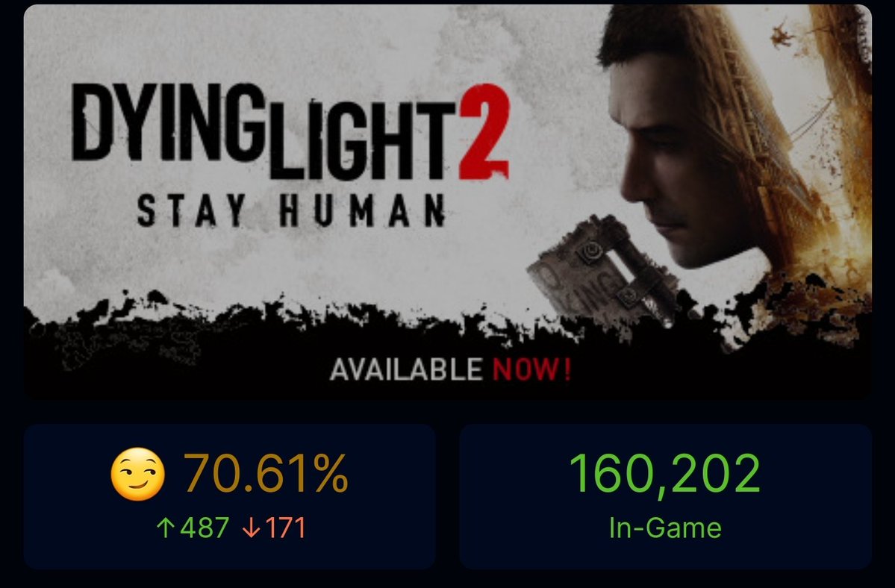
Task: Open the Dying Light 2 banner image
Action: 448,202
